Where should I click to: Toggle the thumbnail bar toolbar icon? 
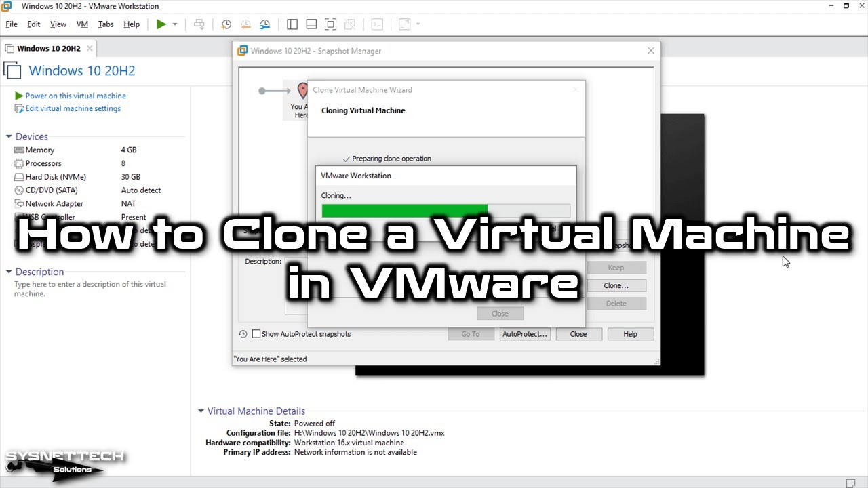click(311, 24)
